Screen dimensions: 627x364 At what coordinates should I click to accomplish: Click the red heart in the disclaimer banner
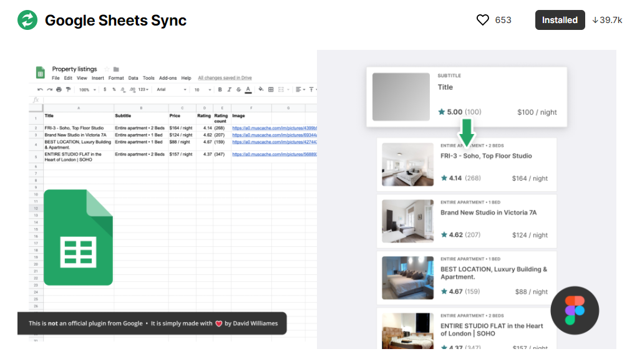click(x=219, y=323)
